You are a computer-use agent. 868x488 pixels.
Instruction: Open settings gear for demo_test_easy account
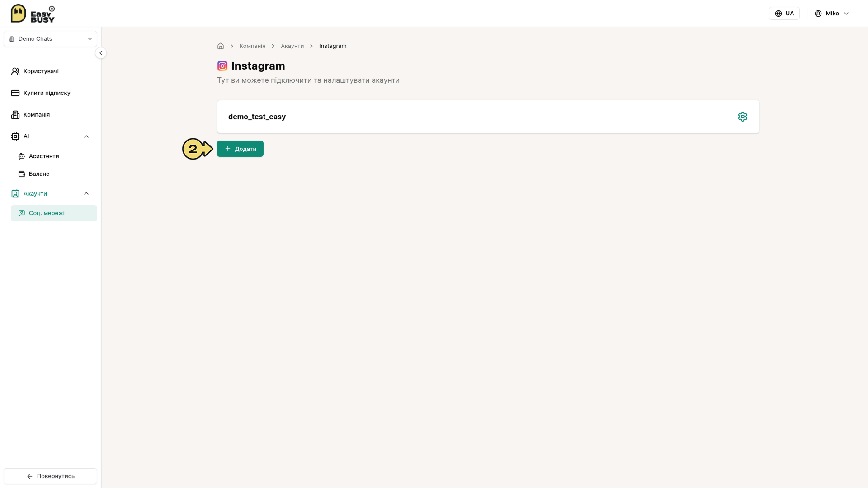(742, 117)
